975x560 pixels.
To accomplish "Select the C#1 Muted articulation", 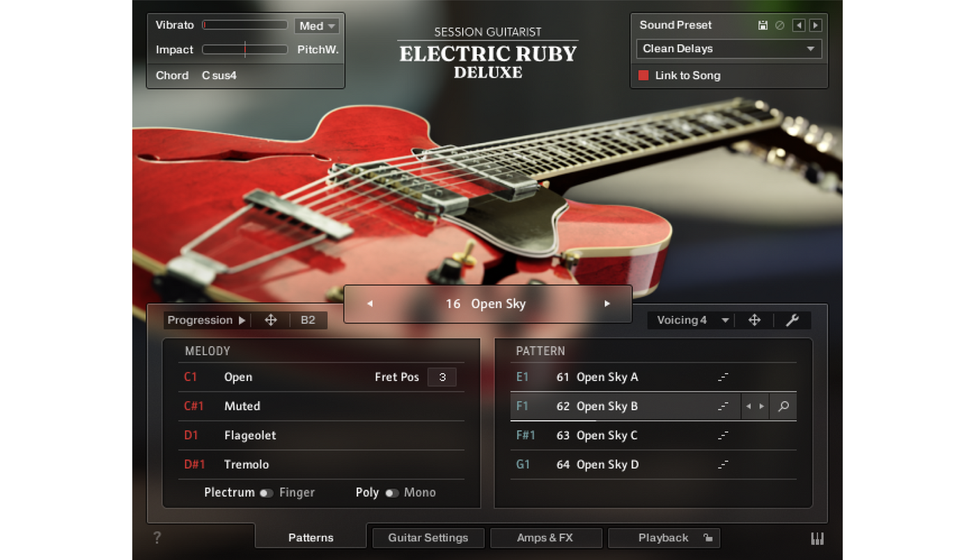I will 321,406.
